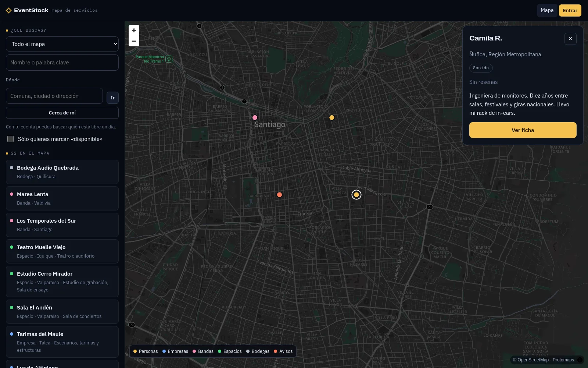Click the Entrar login button
The image size is (588, 368).
coord(570,10)
